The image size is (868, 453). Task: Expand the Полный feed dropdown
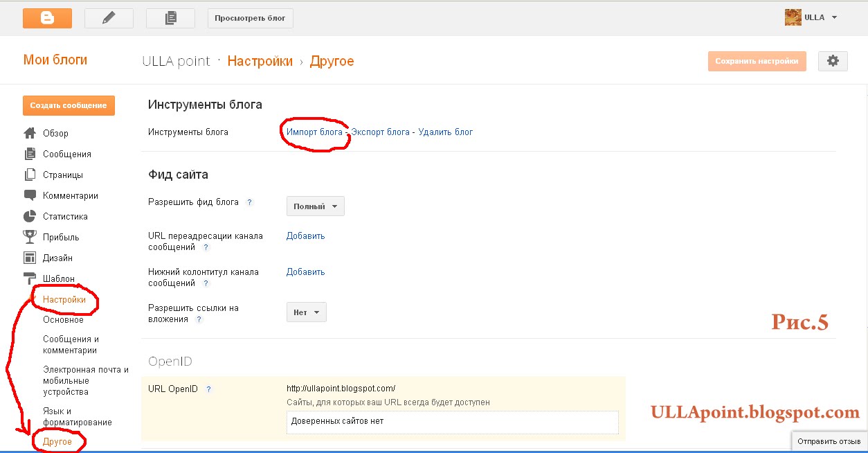(x=315, y=206)
